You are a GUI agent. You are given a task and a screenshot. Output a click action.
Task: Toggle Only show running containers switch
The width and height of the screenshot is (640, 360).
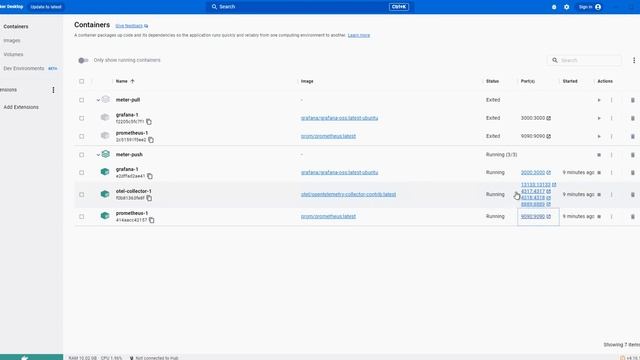click(x=83, y=60)
